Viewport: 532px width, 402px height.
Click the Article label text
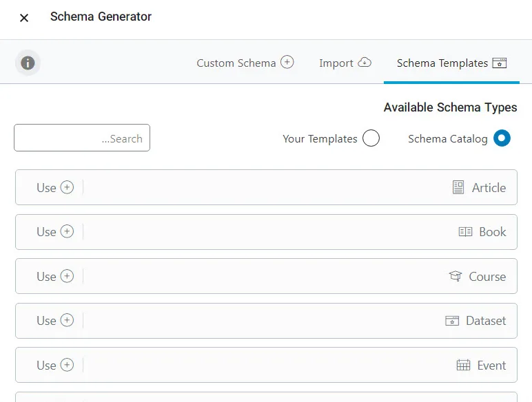pos(489,188)
